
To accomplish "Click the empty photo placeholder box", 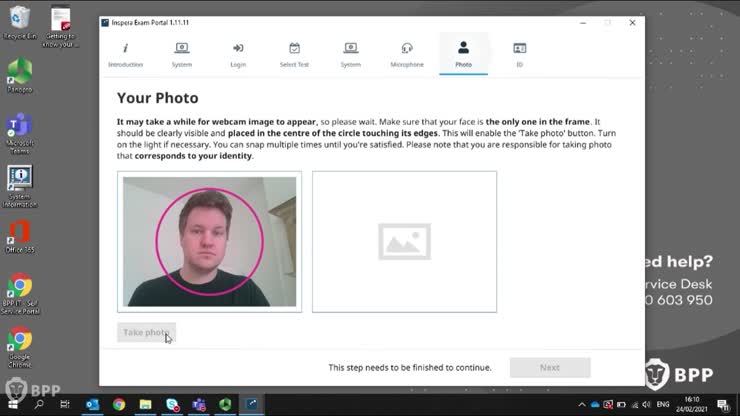I will tap(404, 241).
